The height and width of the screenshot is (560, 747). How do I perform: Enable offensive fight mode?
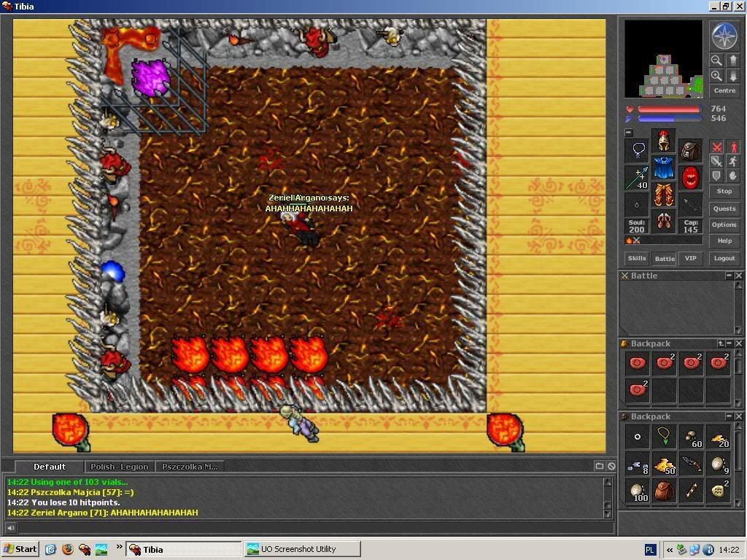(x=716, y=147)
